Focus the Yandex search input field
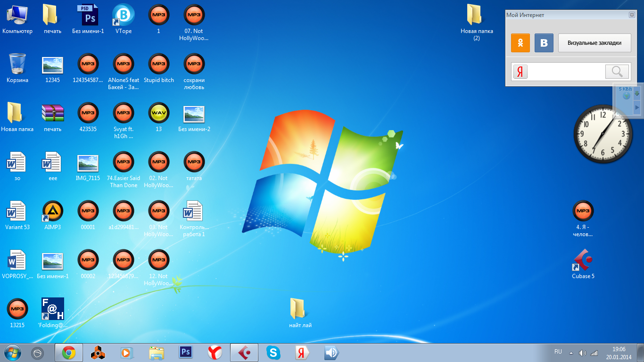Viewport: 644px width, 362px height. coord(566,72)
